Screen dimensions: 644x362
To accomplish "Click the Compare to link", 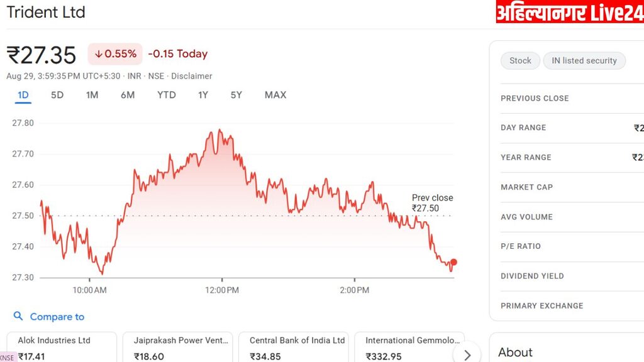I will click(57, 317).
